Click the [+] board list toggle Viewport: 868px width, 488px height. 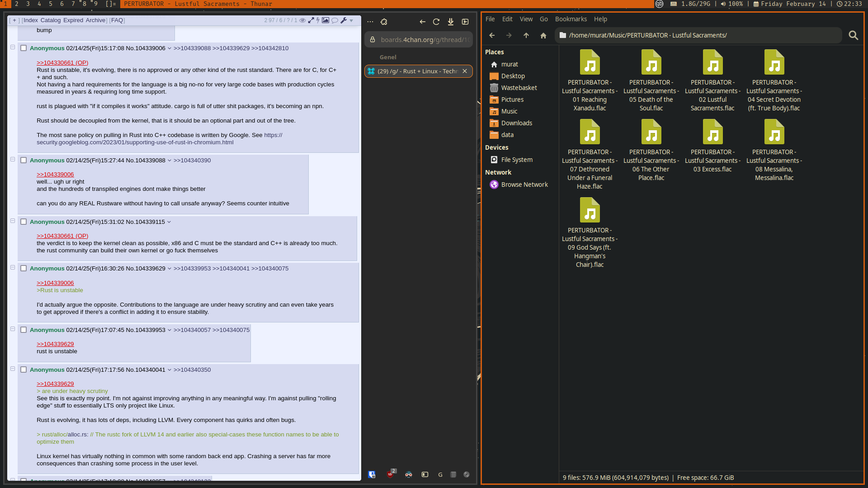point(14,20)
